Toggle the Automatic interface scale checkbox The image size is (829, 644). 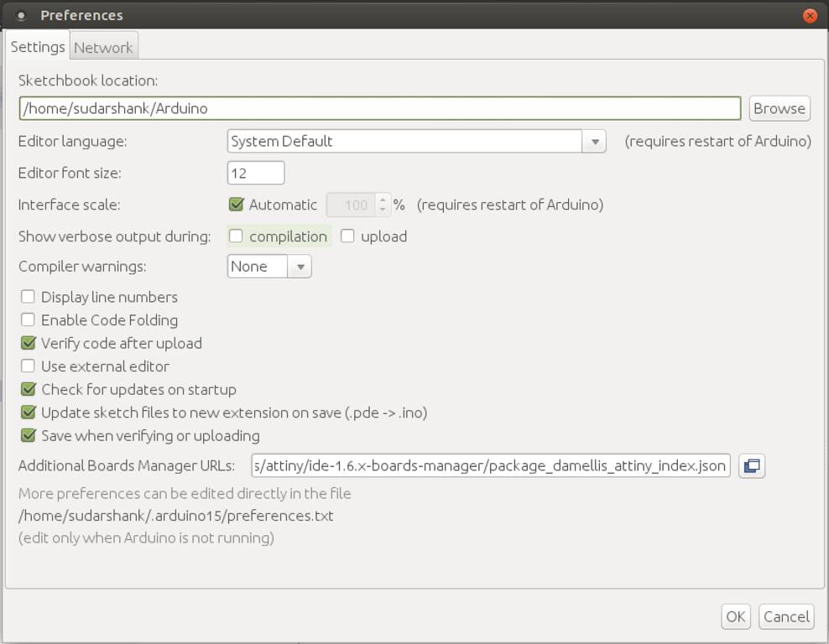point(236,204)
